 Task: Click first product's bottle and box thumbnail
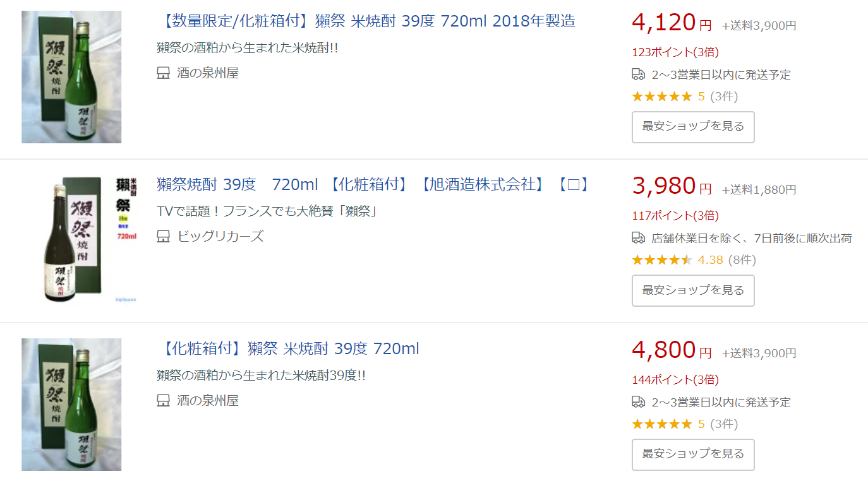tap(71, 77)
